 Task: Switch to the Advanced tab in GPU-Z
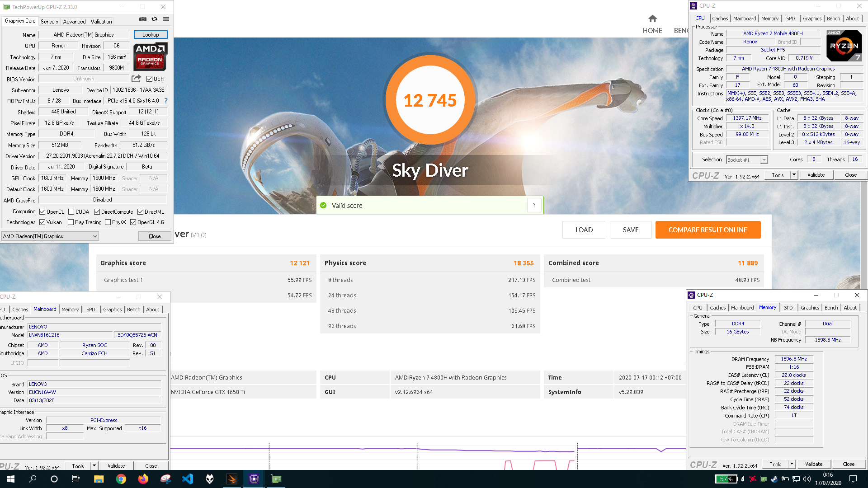tap(74, 21)
